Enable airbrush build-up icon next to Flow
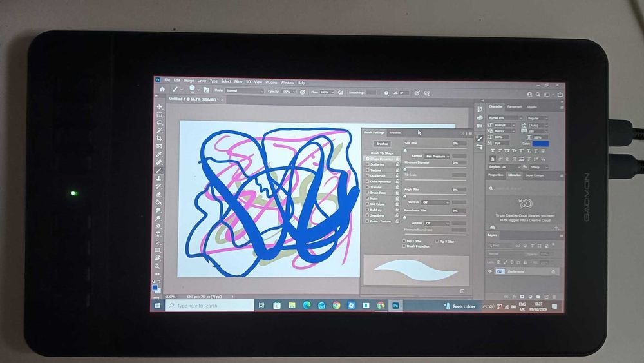This screenshot has width=644, height=363. pos(341,93)
